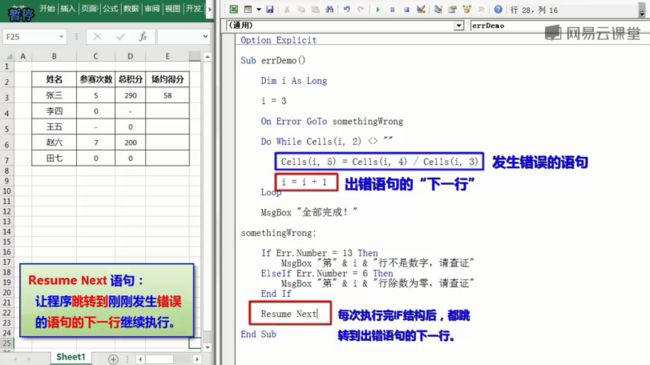Click the Excel vertical scrollbar up arrow
Viewport: 650px width, 365px height.
pos(208,56)
